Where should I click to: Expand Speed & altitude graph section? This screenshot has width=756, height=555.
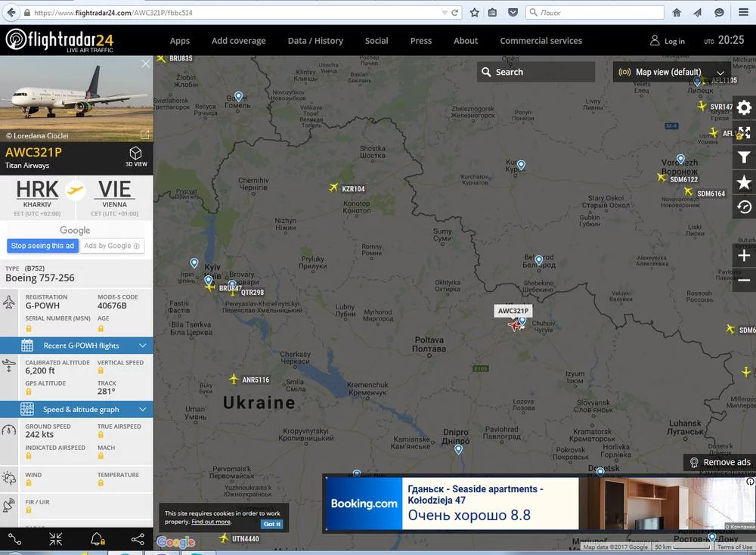click(x=76, y=409)
